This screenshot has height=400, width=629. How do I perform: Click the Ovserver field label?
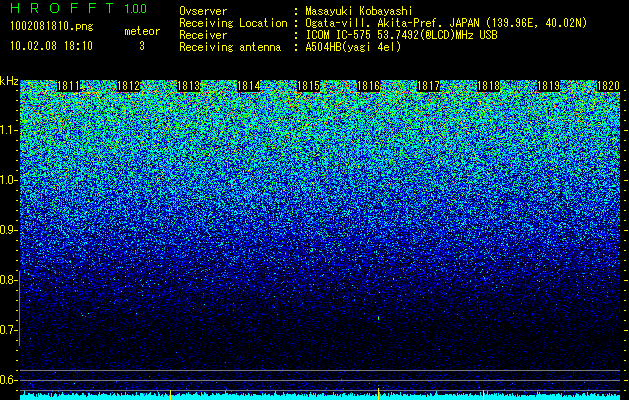203,11
